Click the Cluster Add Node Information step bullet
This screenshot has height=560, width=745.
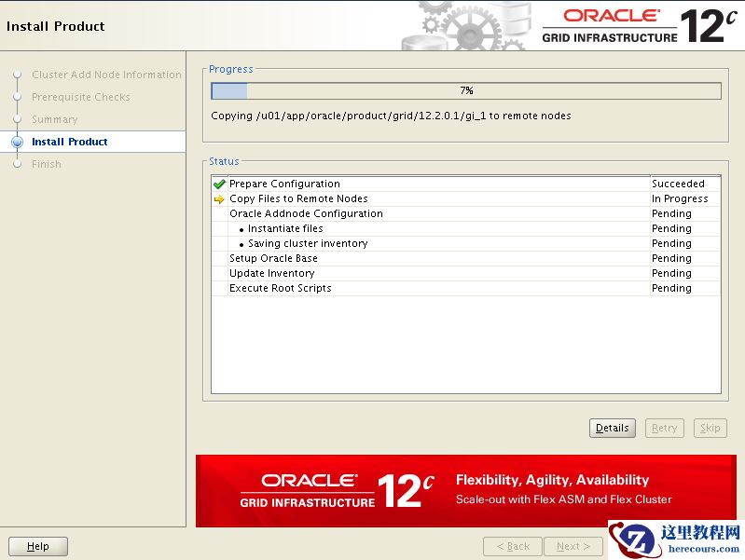pyautogui.click(x=18, y=75)
